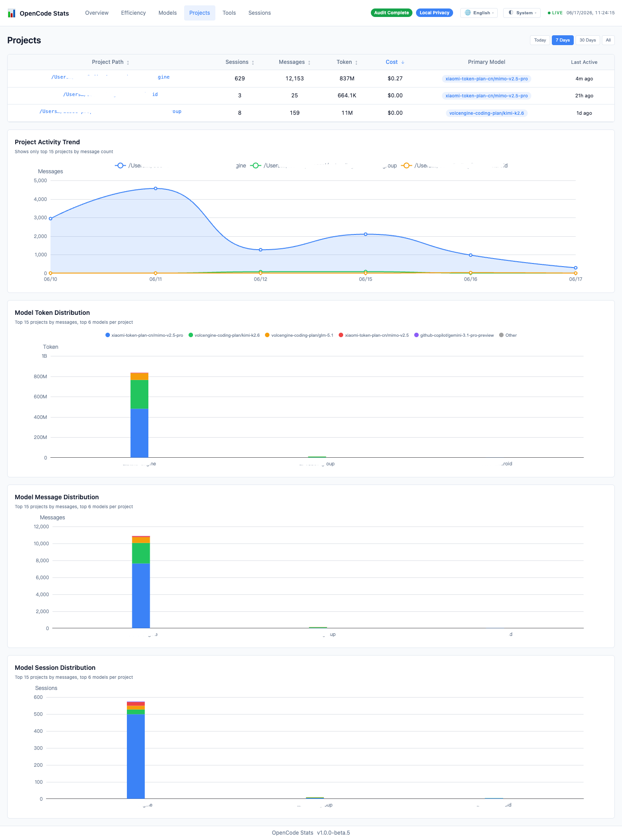Open the Overview tab
Image resolution: width=622 pixels, height=840 pixels.
point(97,13)
